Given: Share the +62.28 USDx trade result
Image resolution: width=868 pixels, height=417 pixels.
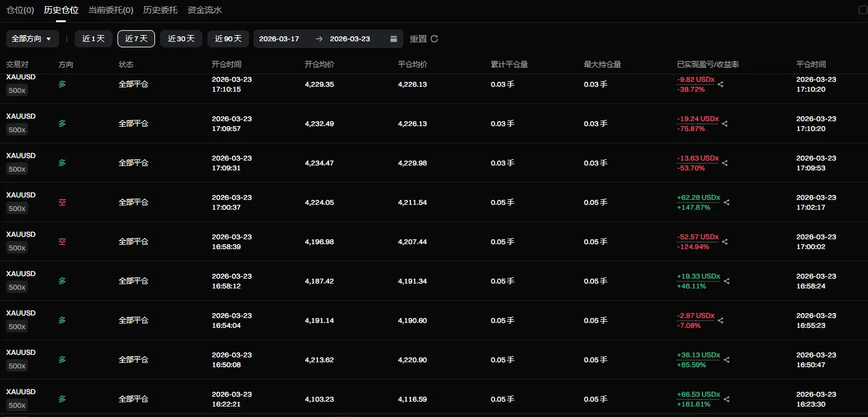Looking at the screenshot, I should click(x=727, y=202).
